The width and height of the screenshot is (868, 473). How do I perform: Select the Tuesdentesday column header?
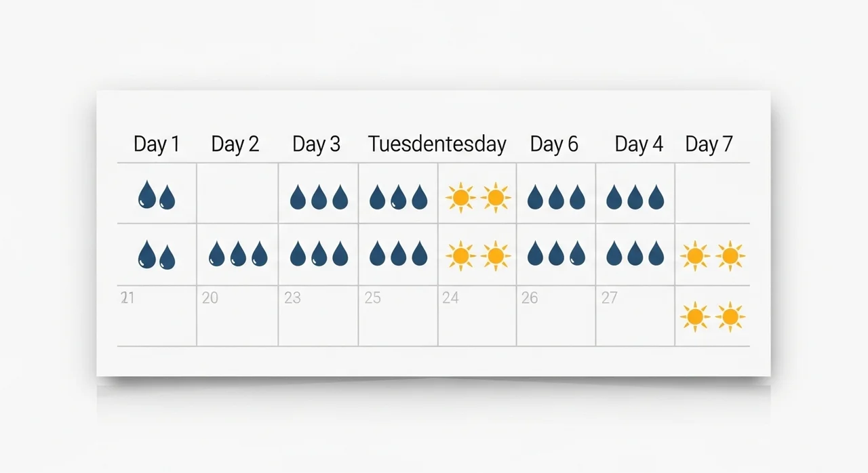point(437,144)
